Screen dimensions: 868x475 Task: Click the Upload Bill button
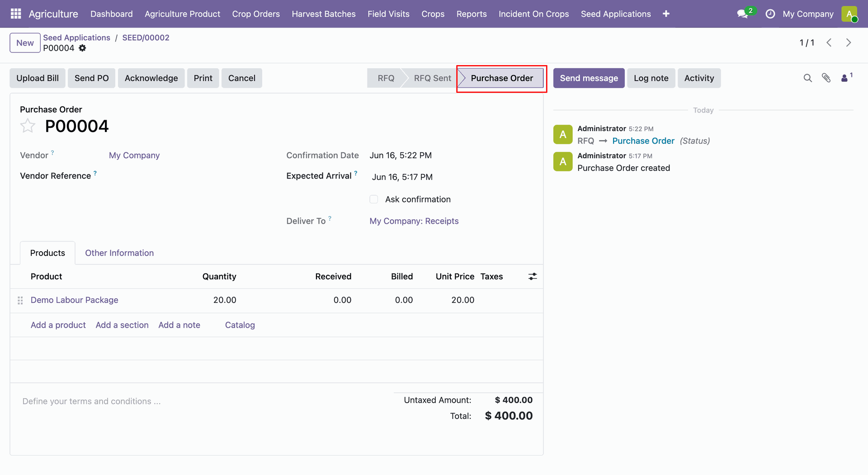(38, 78)
